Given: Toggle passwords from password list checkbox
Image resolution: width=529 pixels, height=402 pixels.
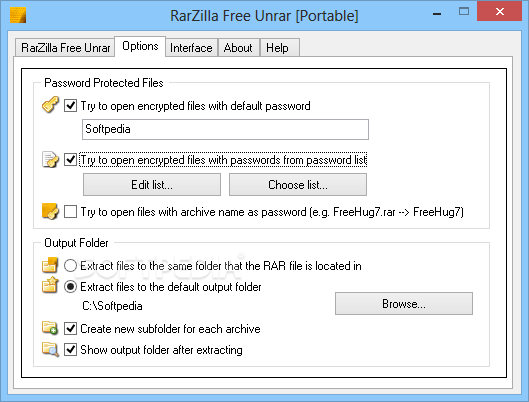Looking at the screenshot, I should point(70,160).
